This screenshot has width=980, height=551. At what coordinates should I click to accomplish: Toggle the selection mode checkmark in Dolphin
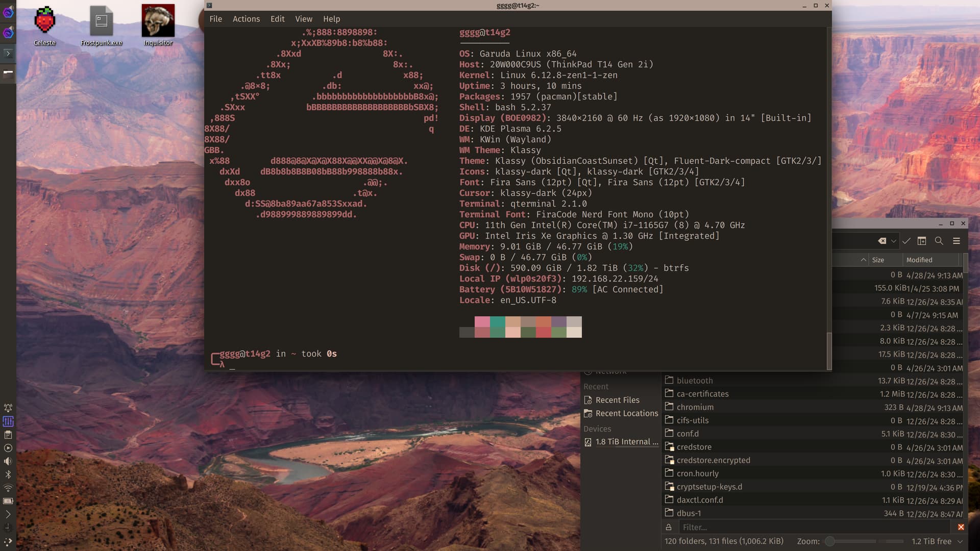pos(906,241)
